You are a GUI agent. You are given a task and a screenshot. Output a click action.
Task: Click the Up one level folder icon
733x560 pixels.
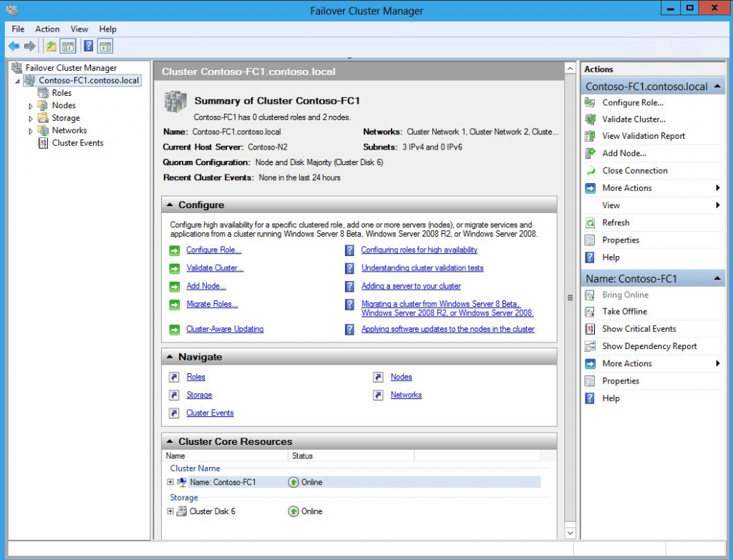coord(51,46)
